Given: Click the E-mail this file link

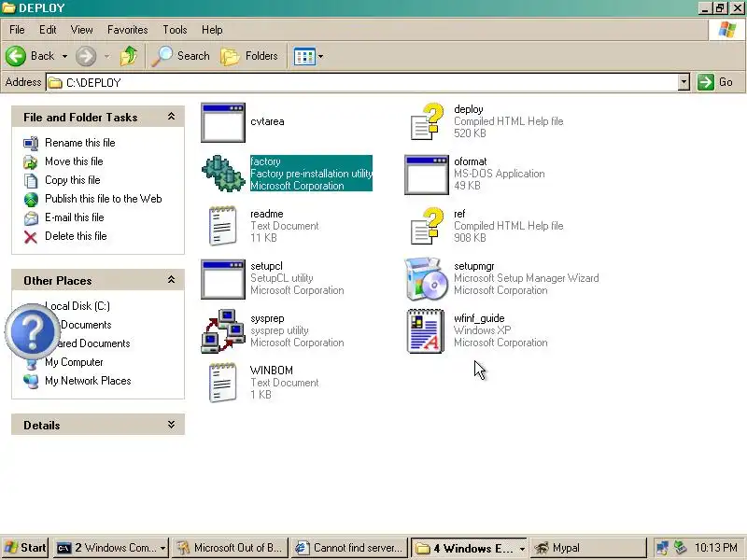Looking at the screenshot, I should (75, 217).
